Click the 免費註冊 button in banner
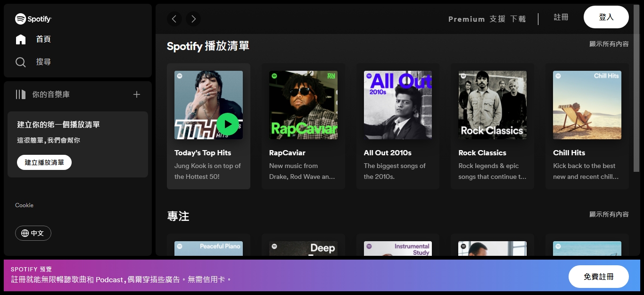Screen dimensions: 644x295 pos(599,277)
